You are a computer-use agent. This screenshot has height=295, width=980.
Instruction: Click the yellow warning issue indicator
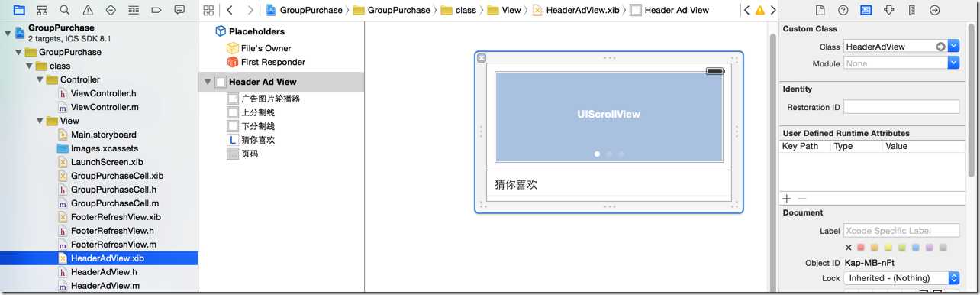click(x=759, y=11)
